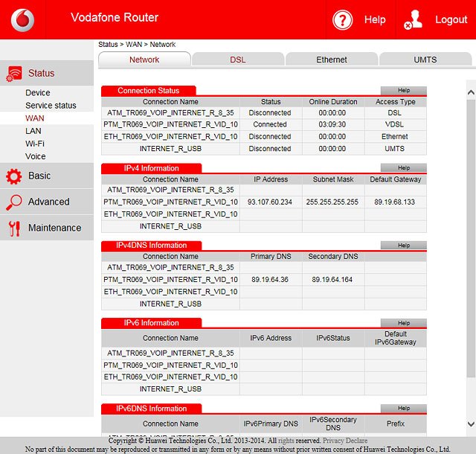Click PTM_TR069_VOIP_INTERNET_R_VID_10 in IPv6 Information
Image resolution: width=476 pixels, height=454 pixels.
[170, 365]
